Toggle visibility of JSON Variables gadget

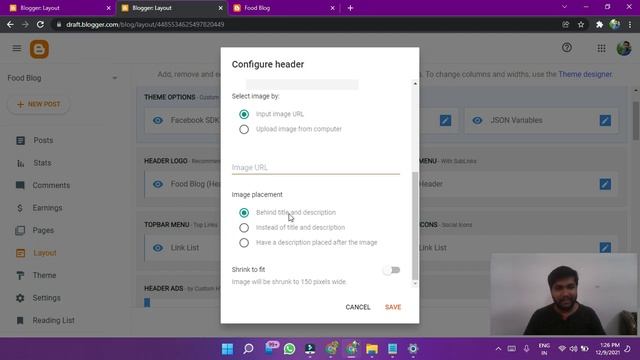click(x=477, y=120)
